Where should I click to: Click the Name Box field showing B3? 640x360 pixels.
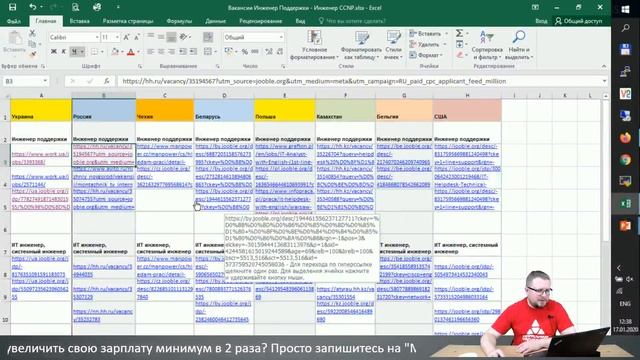22,81
